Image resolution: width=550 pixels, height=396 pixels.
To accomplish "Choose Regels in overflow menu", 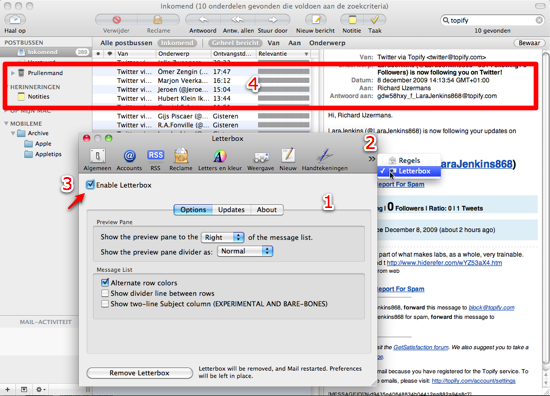I will coord(409,161).
